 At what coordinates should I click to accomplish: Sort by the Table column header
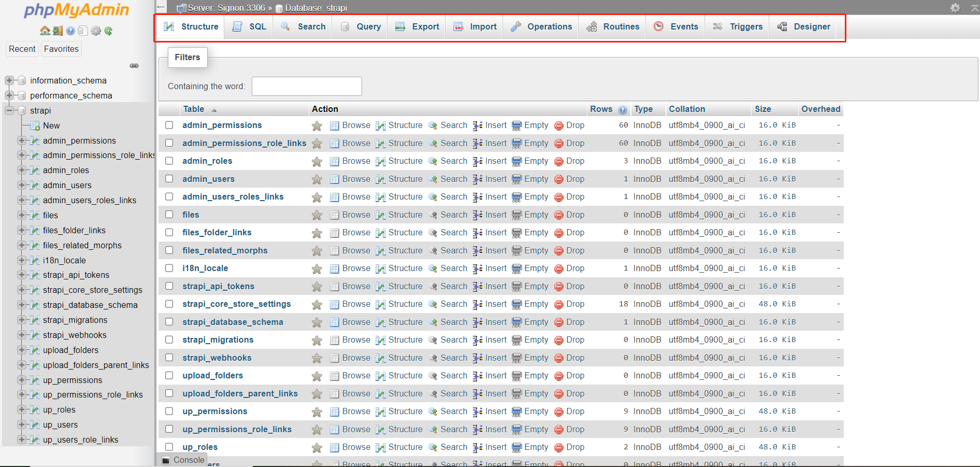coord(194,109)
